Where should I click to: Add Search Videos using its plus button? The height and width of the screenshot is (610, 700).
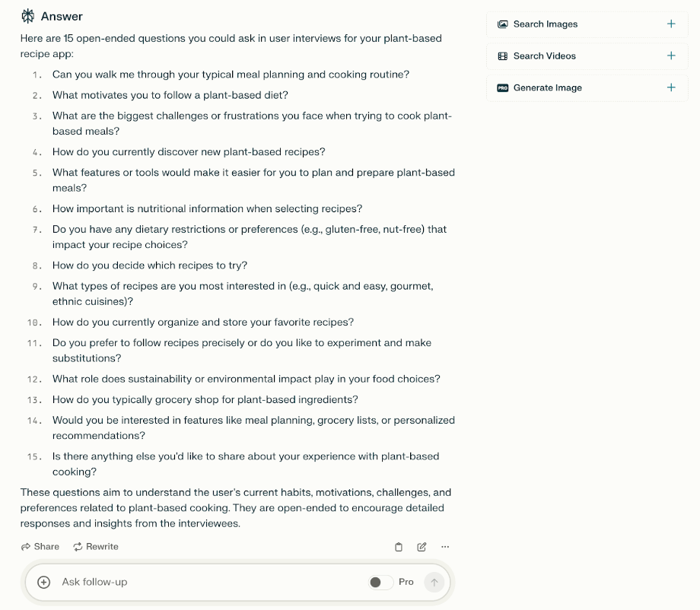[671, 56]
